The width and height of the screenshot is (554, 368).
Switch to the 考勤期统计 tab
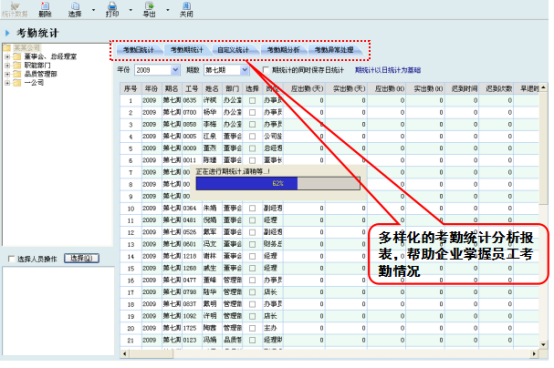187,50
